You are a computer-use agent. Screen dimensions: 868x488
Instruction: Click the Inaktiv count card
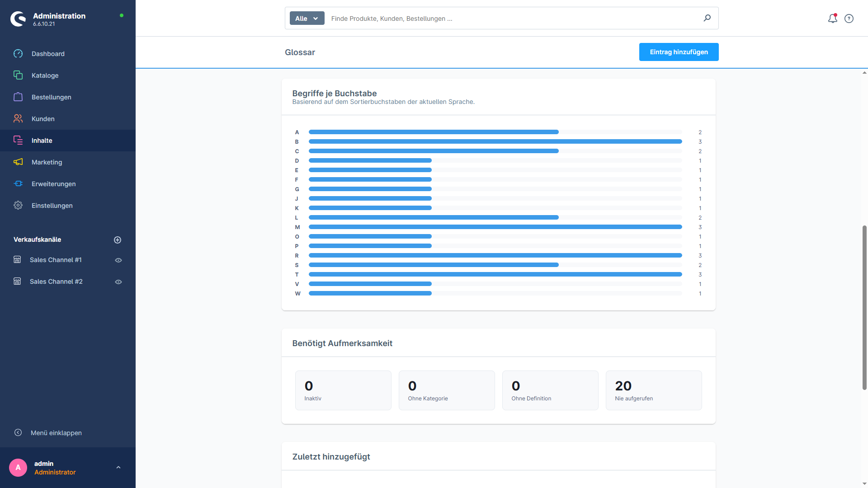point(343,390)
